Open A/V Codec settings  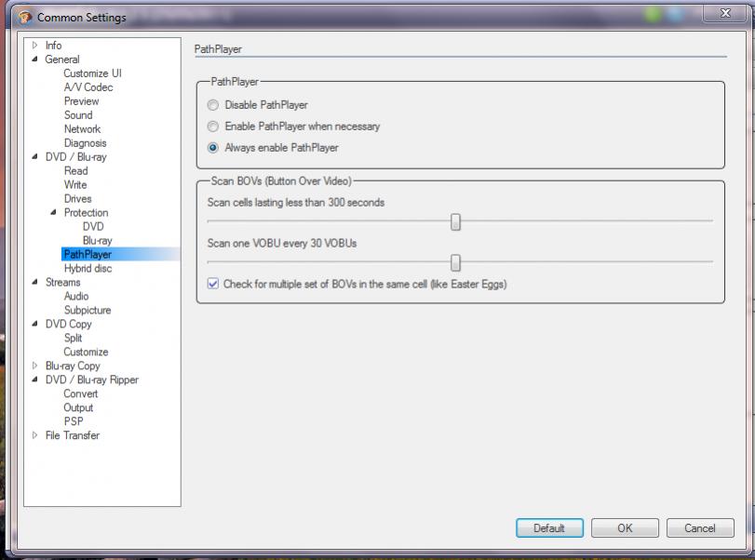(x=88, y=87)
